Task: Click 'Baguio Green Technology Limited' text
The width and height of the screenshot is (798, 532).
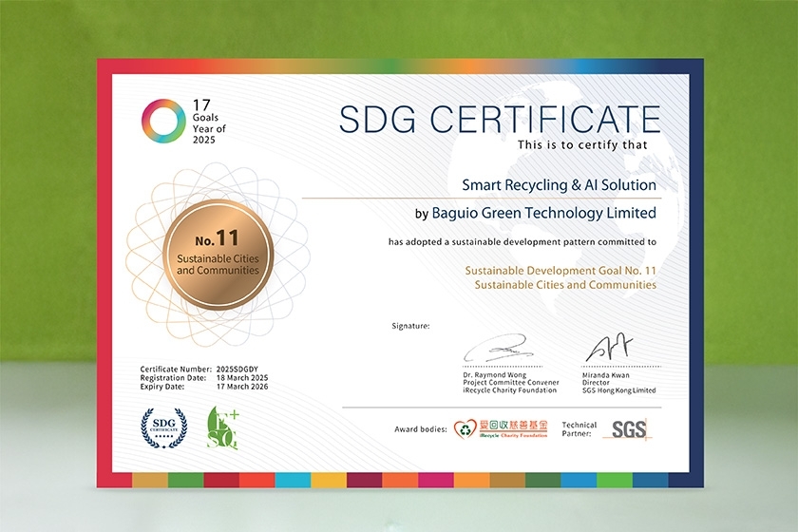Action: [544, 213]
